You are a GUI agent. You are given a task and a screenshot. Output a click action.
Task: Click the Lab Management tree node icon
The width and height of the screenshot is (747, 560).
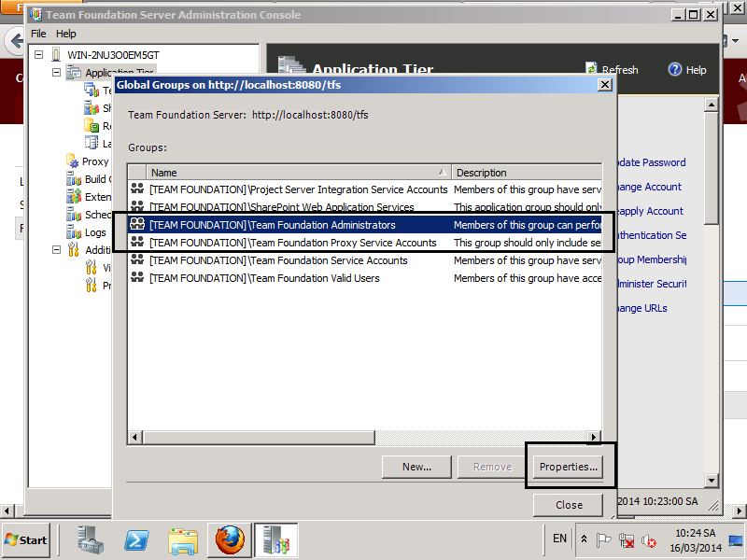pos(92,144)
